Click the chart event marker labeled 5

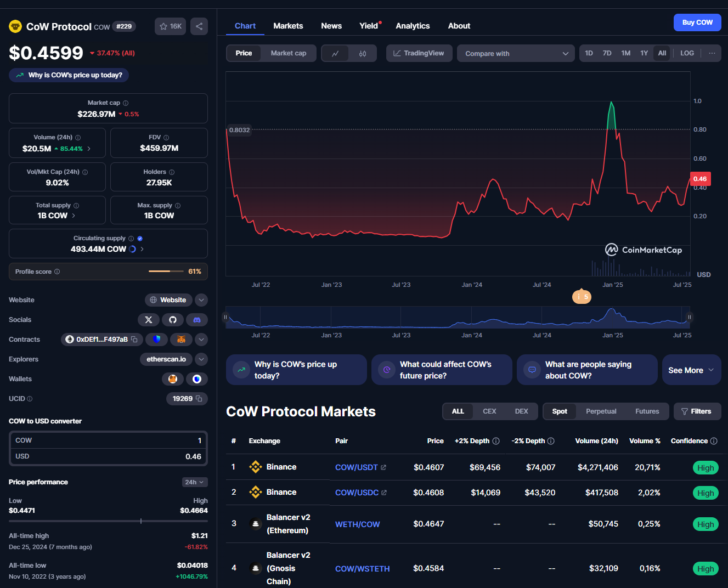582,297
